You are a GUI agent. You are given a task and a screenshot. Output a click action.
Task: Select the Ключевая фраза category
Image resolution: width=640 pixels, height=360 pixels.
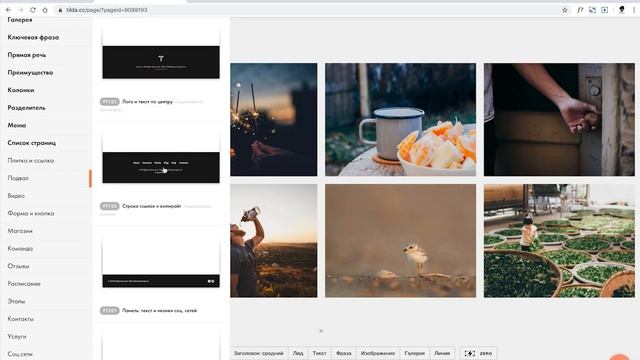click(x=33, y=37)
